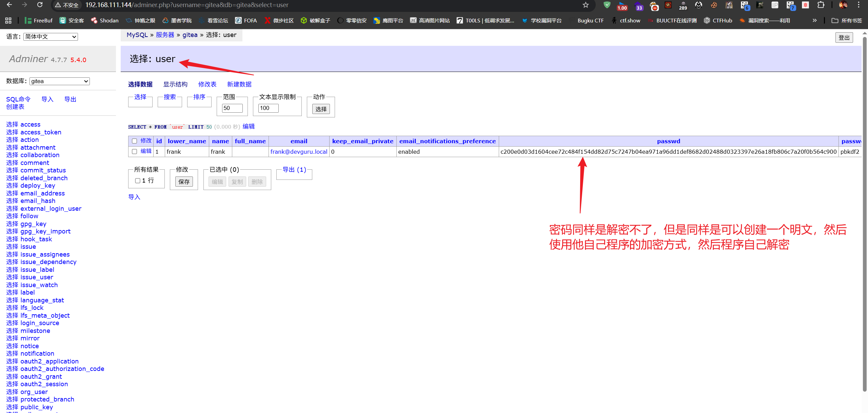Go back with browser back arrow
Image resolution: width=868 pixels, height=413 pixels.
tap(9, 5)
